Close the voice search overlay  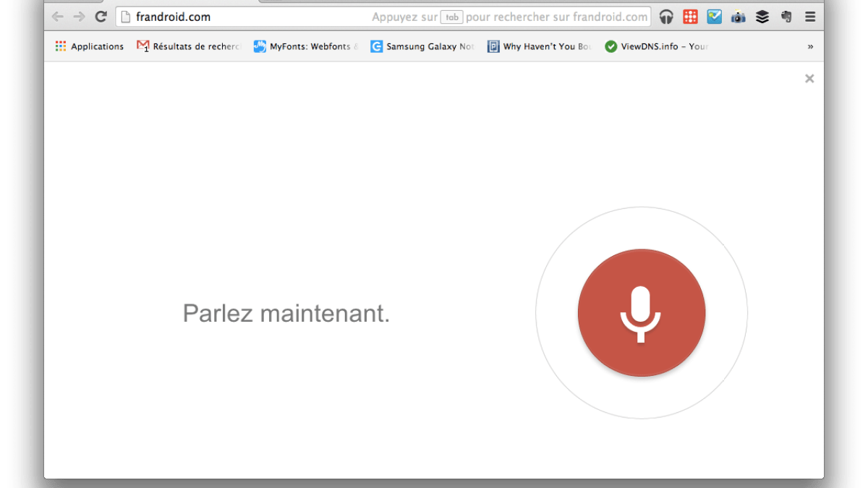click(809, 79)
